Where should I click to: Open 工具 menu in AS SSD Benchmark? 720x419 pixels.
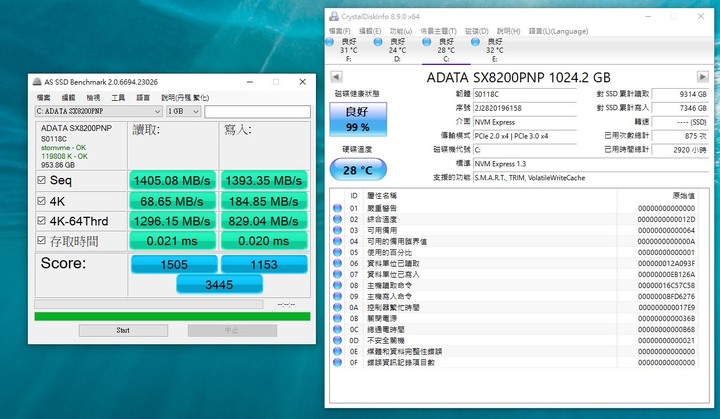pyautogui.click(x=118, y=97)
